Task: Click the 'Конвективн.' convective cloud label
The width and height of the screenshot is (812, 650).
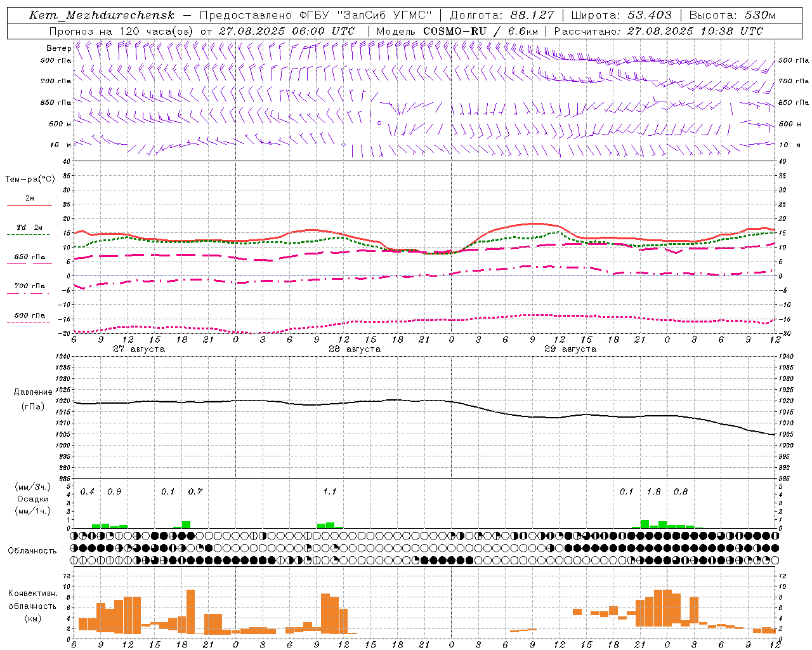Action: point(33,594)
